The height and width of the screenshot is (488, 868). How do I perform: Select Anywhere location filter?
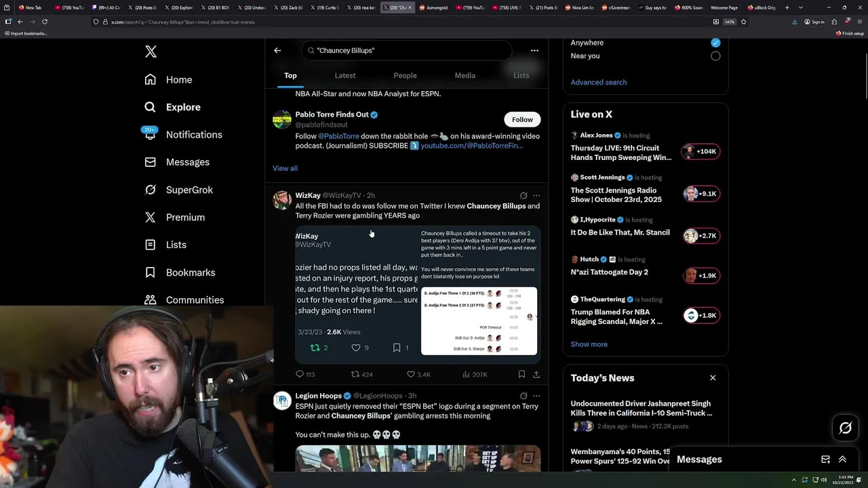point(715,42)
